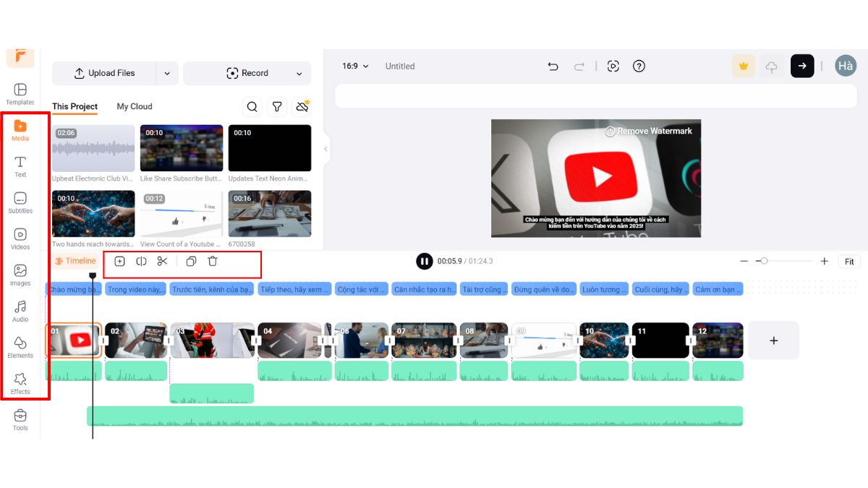This screenshot has width=868, height=488.
Task: Open the 16:9 aspect ratio dropdown
Action: [355, 67]
